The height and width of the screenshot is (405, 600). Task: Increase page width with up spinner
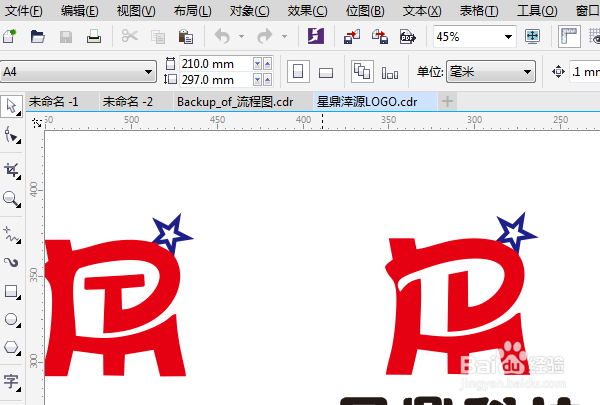pyautogui.click(x=267, y=64)
